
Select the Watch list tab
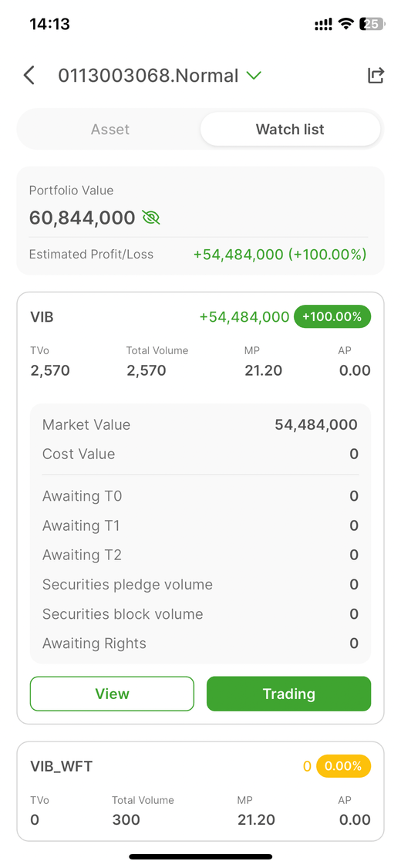tap(290, 130)
